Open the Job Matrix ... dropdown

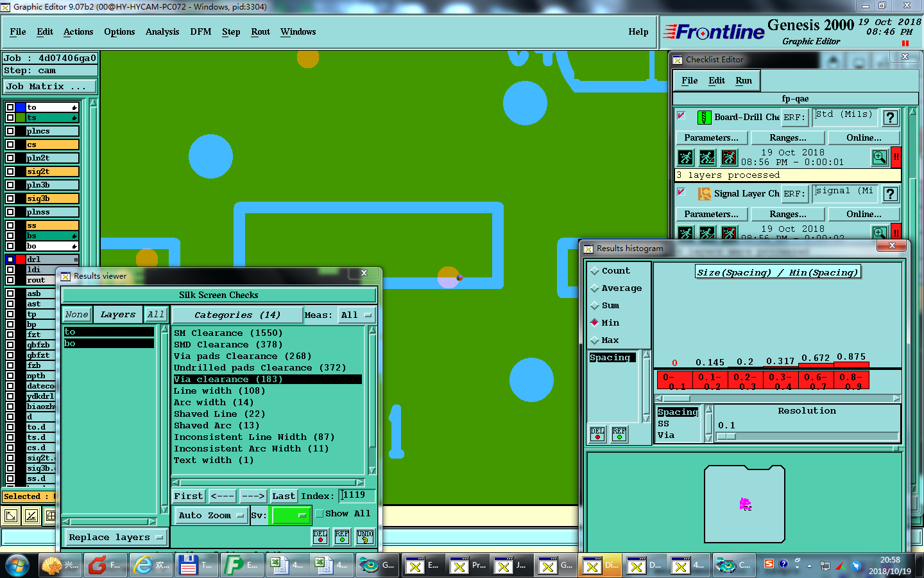[50, 86]
